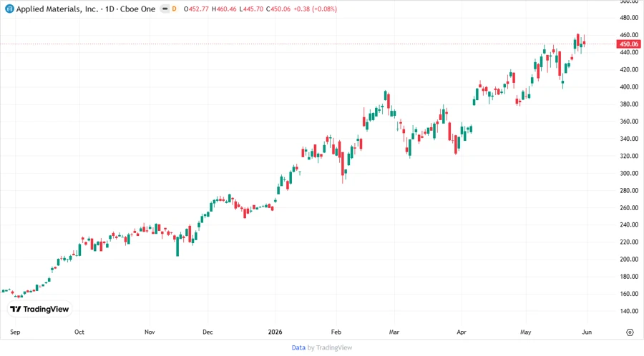Open the Data link below the chart

point(298,348)
